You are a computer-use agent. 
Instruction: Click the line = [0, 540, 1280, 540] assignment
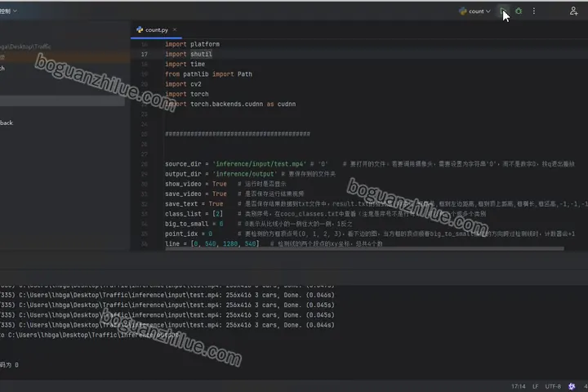[x=212, y=244]
